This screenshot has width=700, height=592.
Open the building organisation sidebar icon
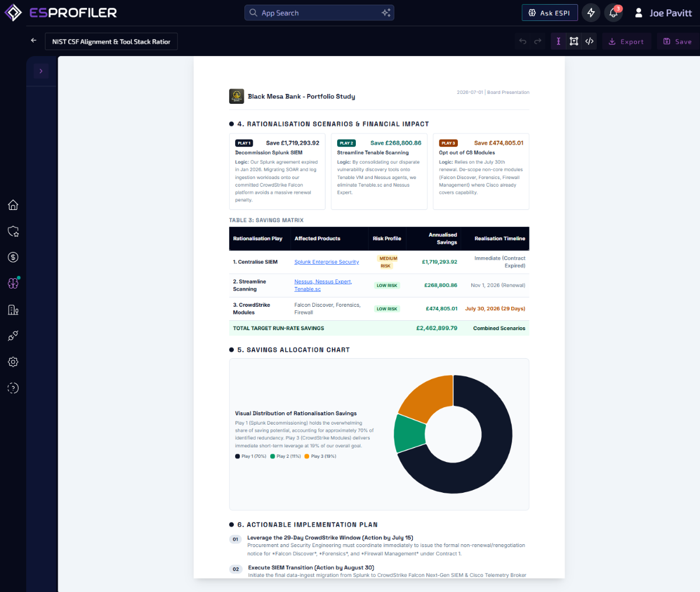click(x=13, y=310)
